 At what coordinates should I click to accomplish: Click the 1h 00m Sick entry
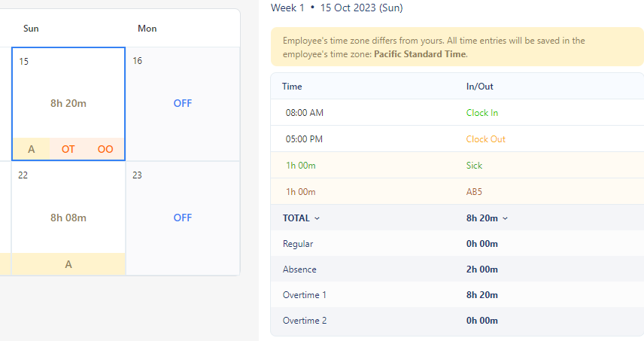[x=457, y=166]
